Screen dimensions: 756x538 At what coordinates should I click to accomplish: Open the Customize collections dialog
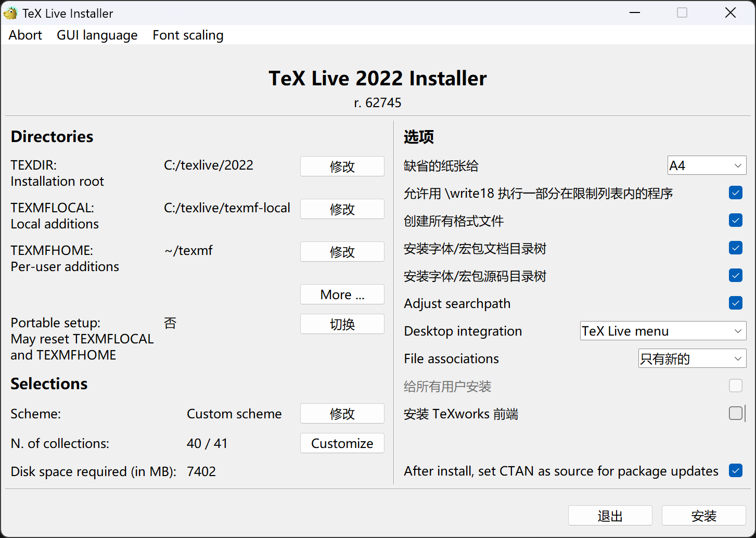[342, 443]
